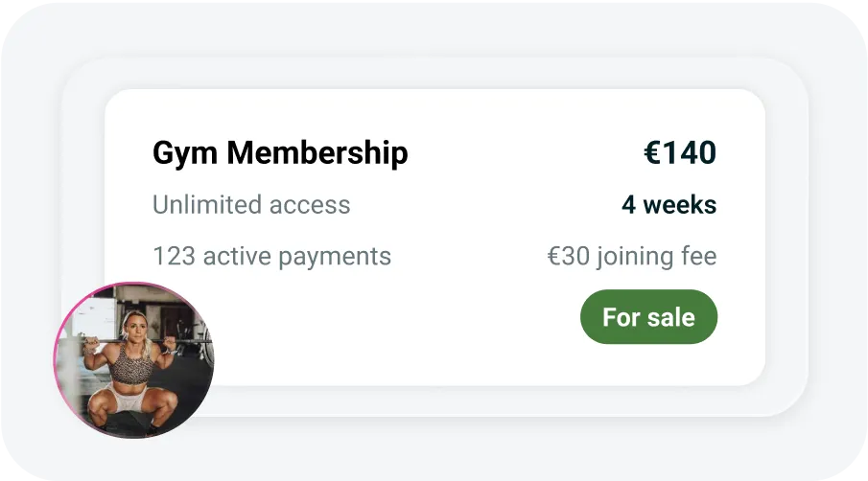Viewport: 868px width, 481px height.
Task: Click the Unlimited access description
Action: tap(251, 205)
